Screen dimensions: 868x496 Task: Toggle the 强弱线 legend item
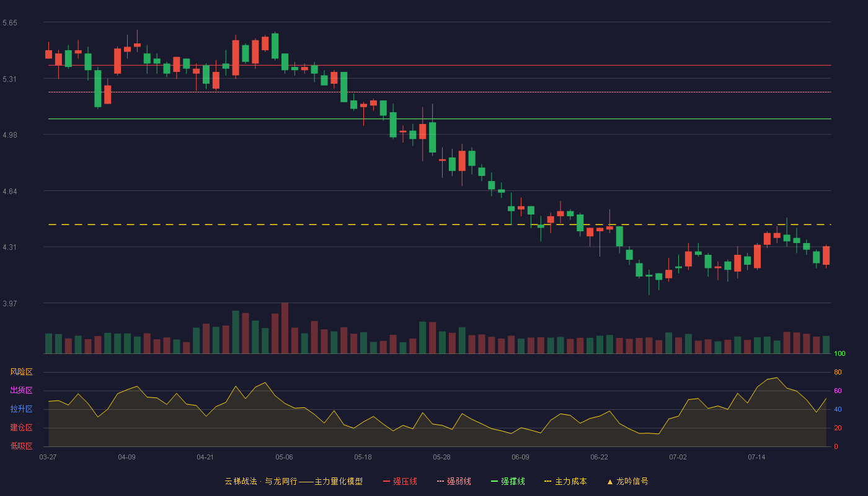[454, 481]
